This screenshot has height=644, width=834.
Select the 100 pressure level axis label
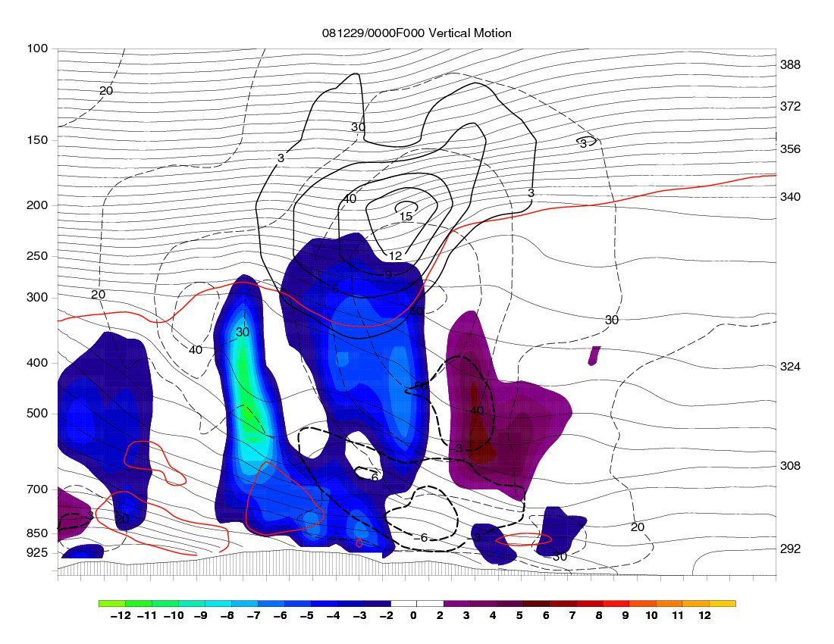37,48
